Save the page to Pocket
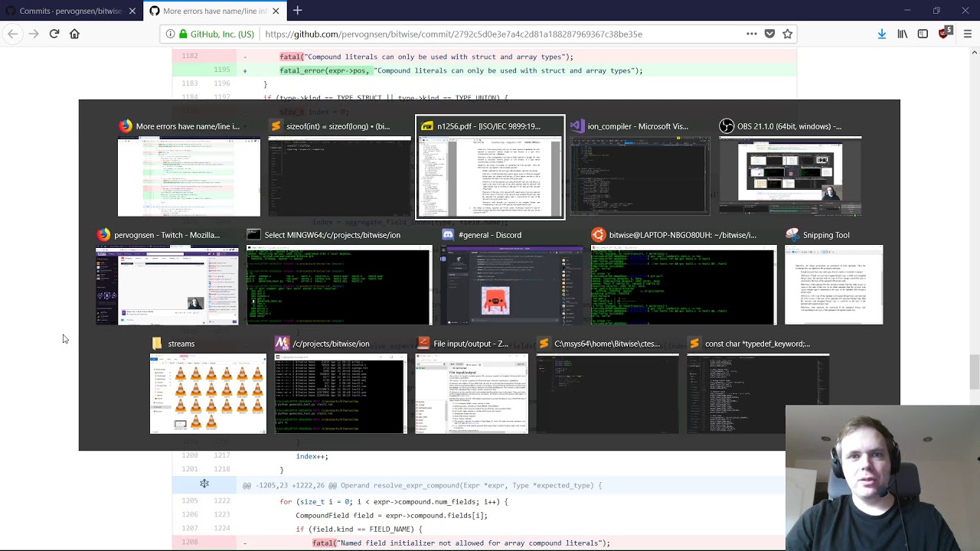 click(769, 34)
